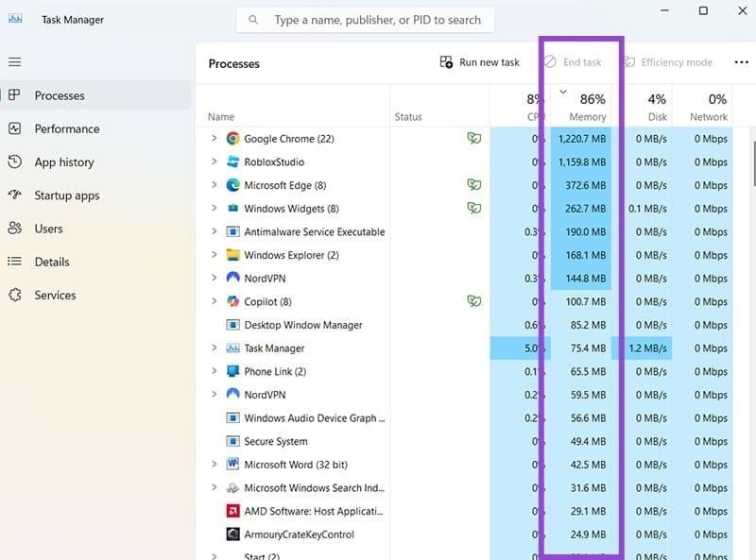The image size is (756, 560).
Task: Click efficiency leaf icon on Windows Widgets row
Action: pos(474,208)
